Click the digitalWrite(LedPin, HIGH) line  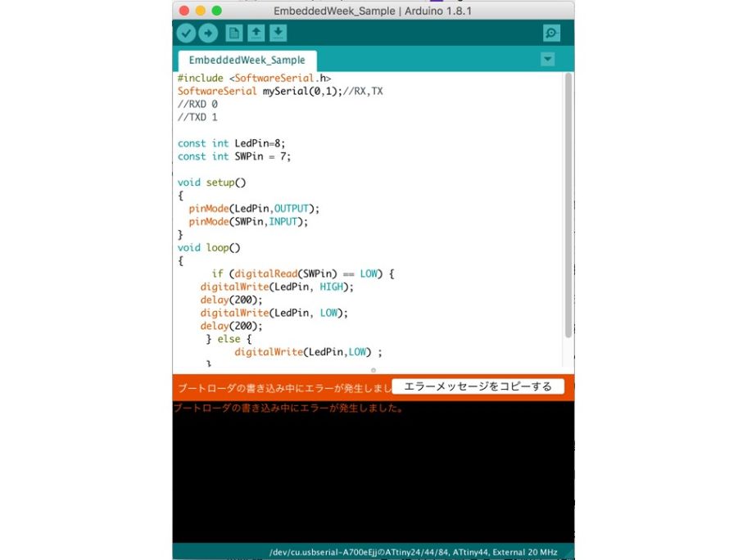pos(277,287)
